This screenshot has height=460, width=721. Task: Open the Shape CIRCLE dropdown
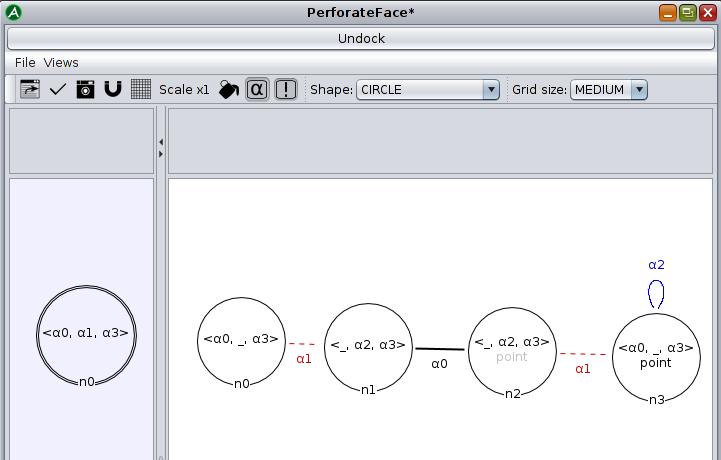click(428, 90)
